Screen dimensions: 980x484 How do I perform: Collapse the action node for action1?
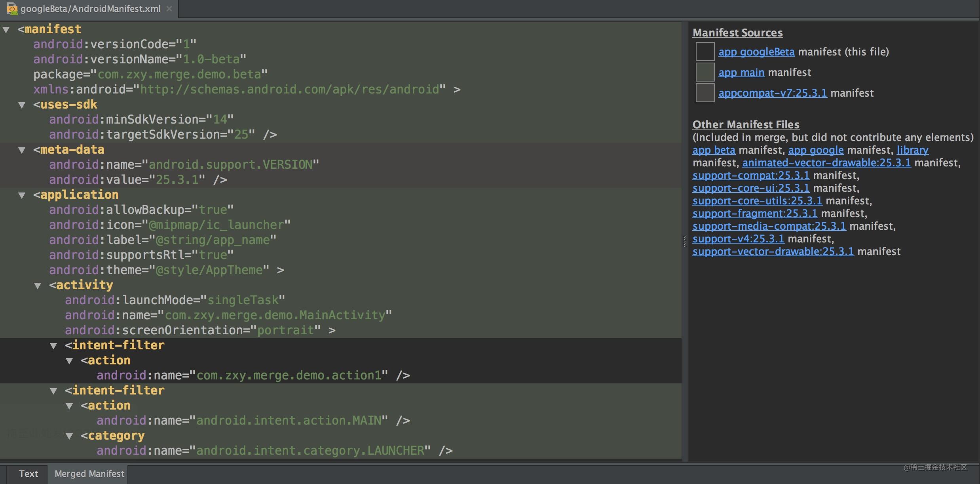pos(69,361)
